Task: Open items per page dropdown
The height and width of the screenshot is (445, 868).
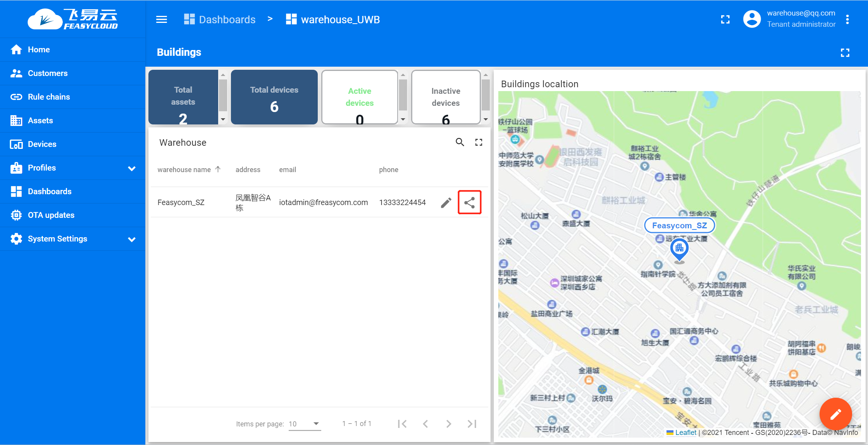Action: click(305, 424)
